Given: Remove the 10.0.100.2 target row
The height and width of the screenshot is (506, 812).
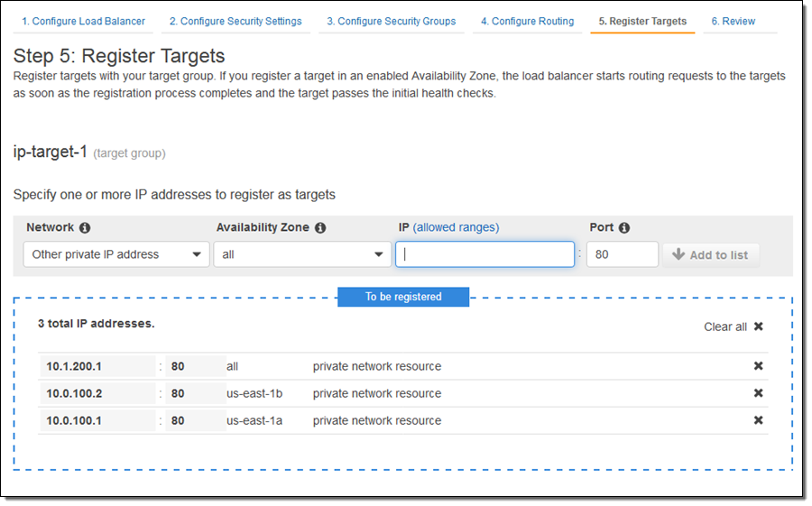Looking at the screenshot, I should 758,393.
